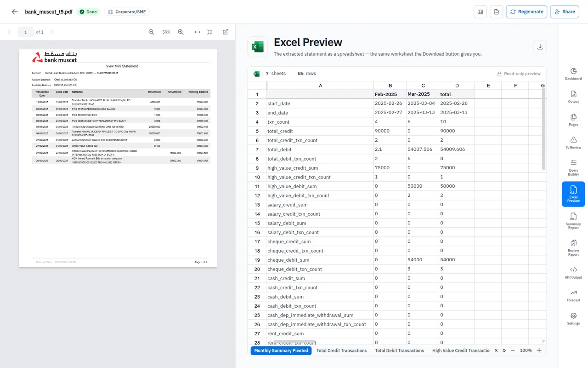Click the Share button
This screenshot has width=588, height=368.
pos(565,12)
